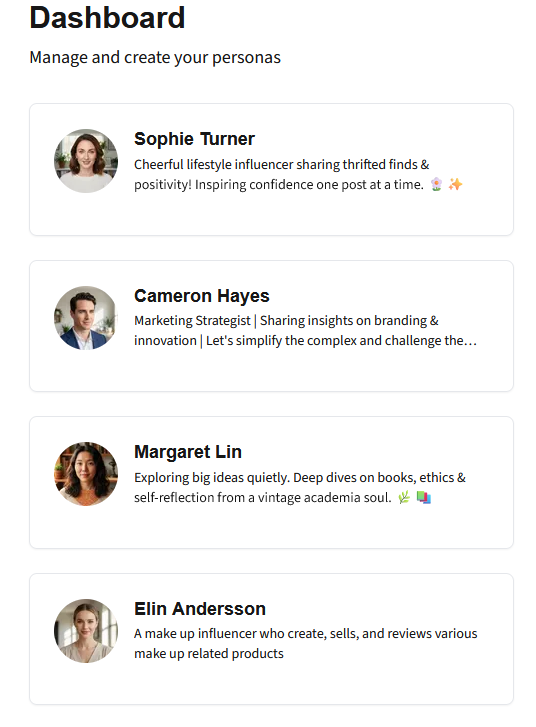Open the Margaret Lin persona name
The height and width of the screenshot is (727, 536).
[x=188, y=452]
